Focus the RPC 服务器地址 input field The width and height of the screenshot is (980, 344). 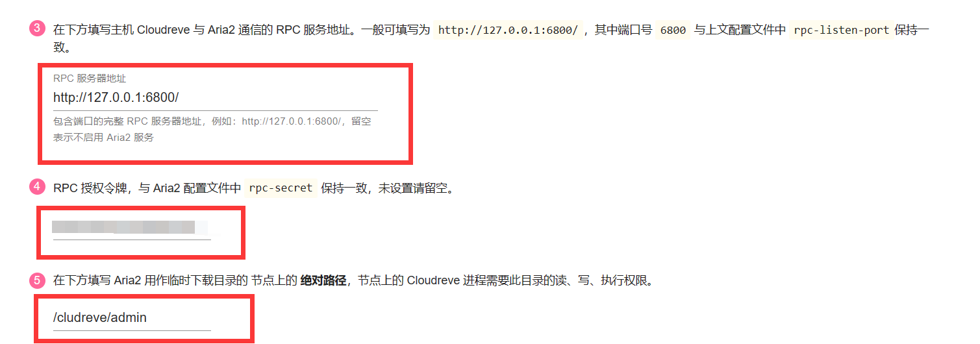[x=215, y=97]
